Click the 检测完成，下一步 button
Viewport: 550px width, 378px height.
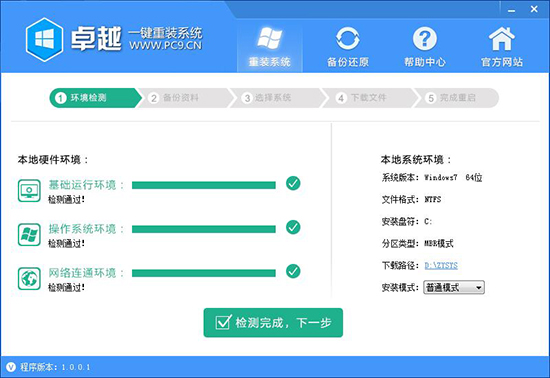pyautogui.click(x=273, y=323)
